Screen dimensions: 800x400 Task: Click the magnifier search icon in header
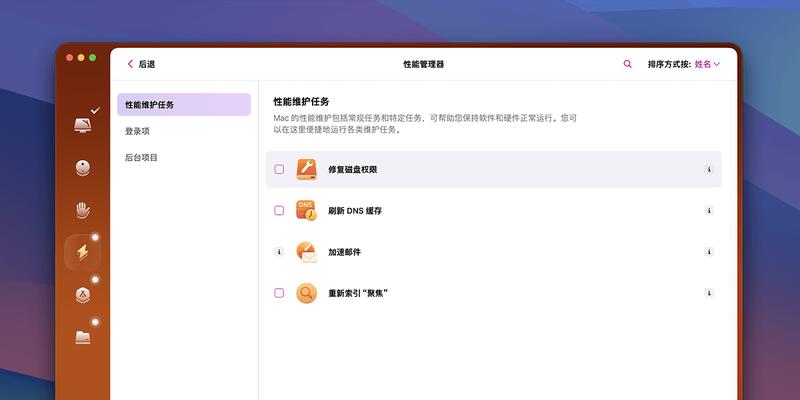point(628,64)
